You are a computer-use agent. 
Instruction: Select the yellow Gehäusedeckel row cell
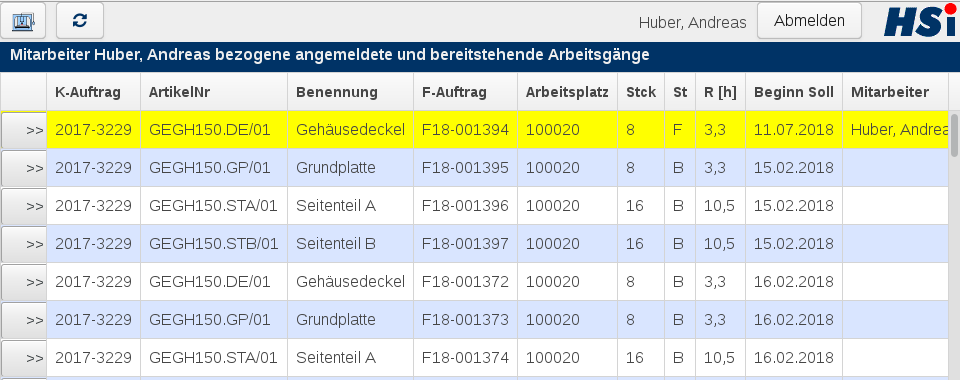(350, 130)
